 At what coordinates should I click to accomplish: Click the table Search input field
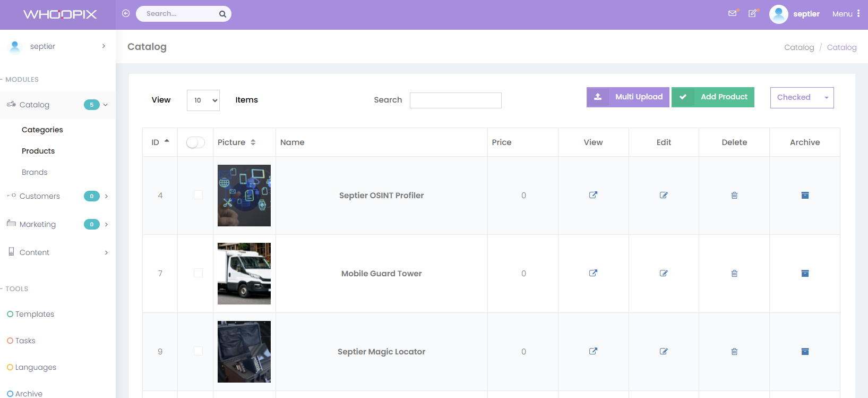456,100
